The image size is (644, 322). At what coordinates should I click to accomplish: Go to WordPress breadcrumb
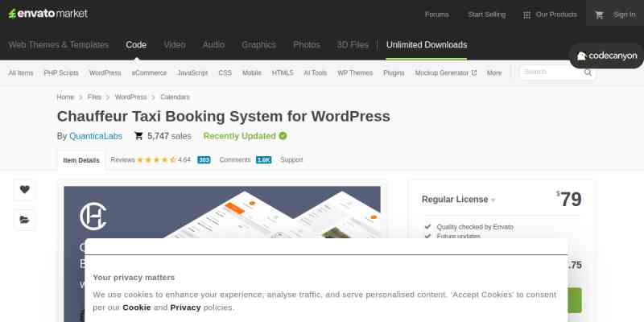pyautogui.click(x=130, y=97)
